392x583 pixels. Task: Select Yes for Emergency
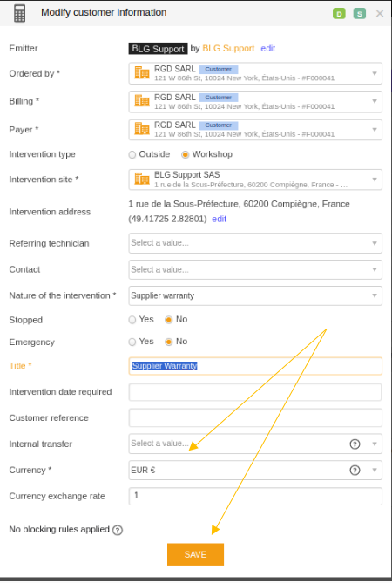pos(132,342)
